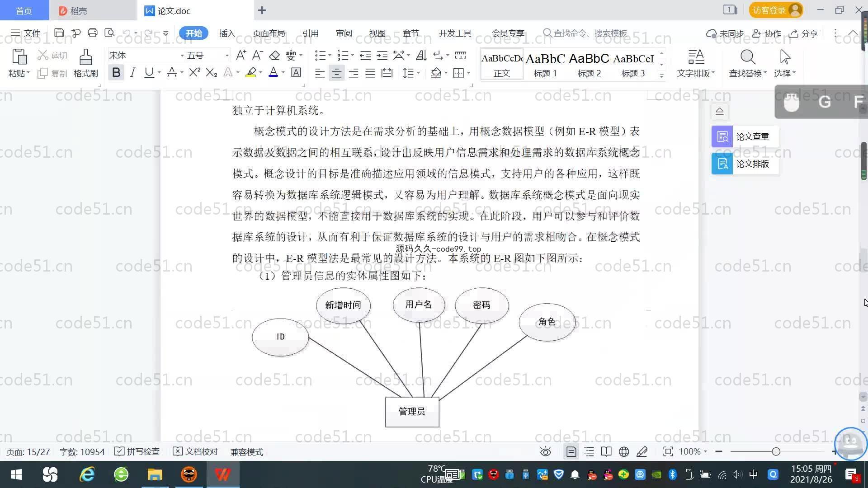868x488 pixels.
Task: Click the text highlight color button
Action: pos(251,72)
